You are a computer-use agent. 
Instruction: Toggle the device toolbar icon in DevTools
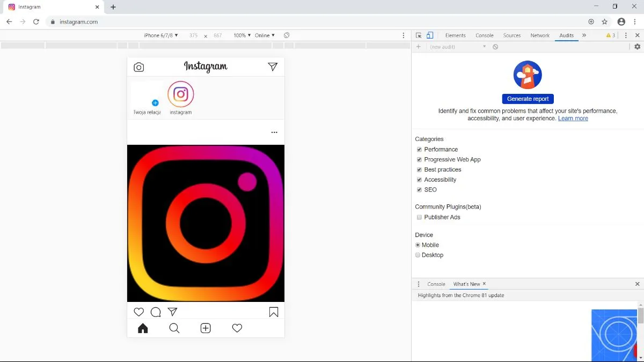[430, 35]
